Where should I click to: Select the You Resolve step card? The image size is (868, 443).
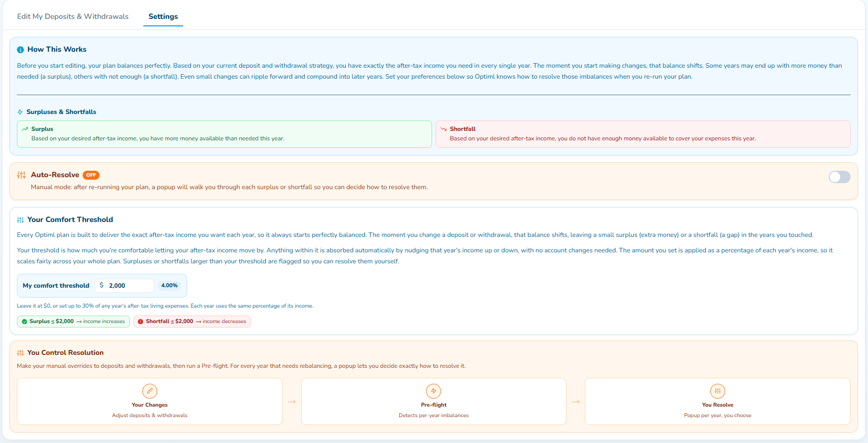tap(718, 402)
